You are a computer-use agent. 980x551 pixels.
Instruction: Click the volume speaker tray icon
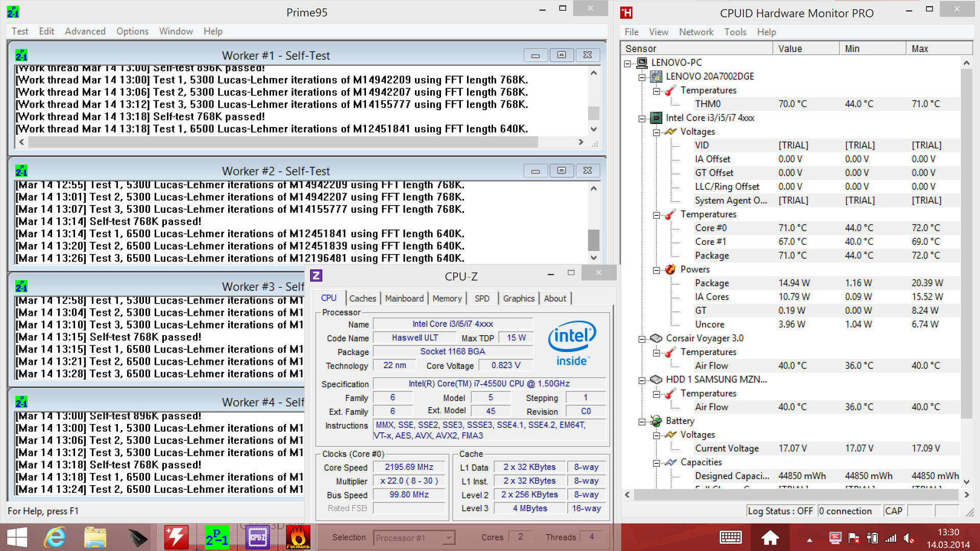click(x=909, y=538)
